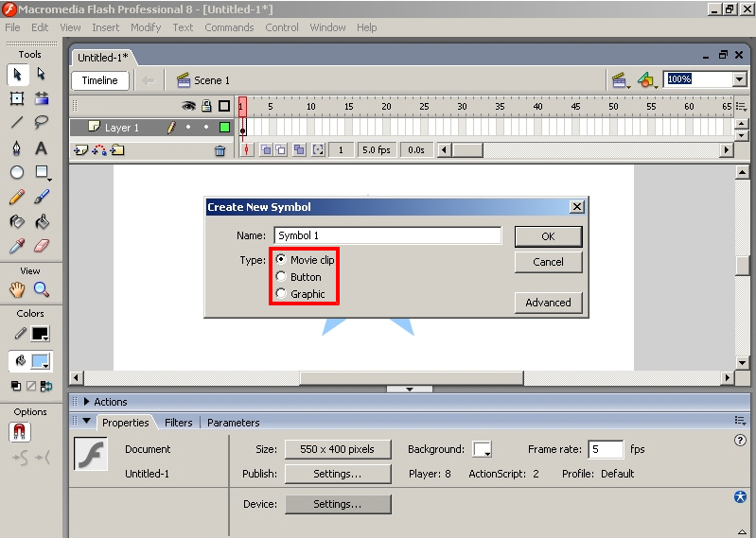Image resolution: width=756 pixels, height=538 pixels.
Task: Select the Ink Bottle tool
Action: (x=17, y=221)
